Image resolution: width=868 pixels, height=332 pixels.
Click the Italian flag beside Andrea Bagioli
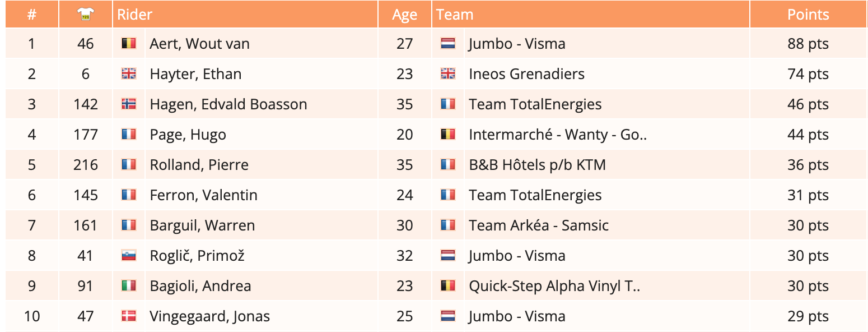coord(129,286)
